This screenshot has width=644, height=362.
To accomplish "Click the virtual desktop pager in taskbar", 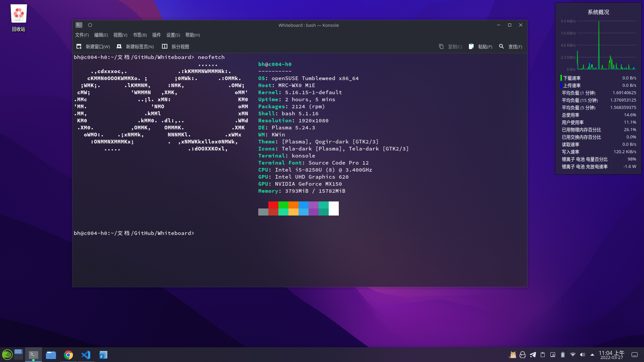I will pyautogui.click(x=18, y=355).
